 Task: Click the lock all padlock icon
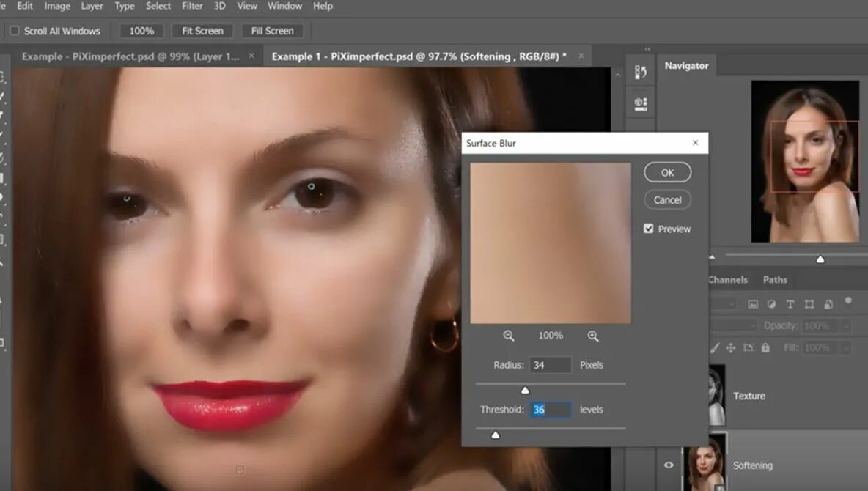click(x=765, y=347)
